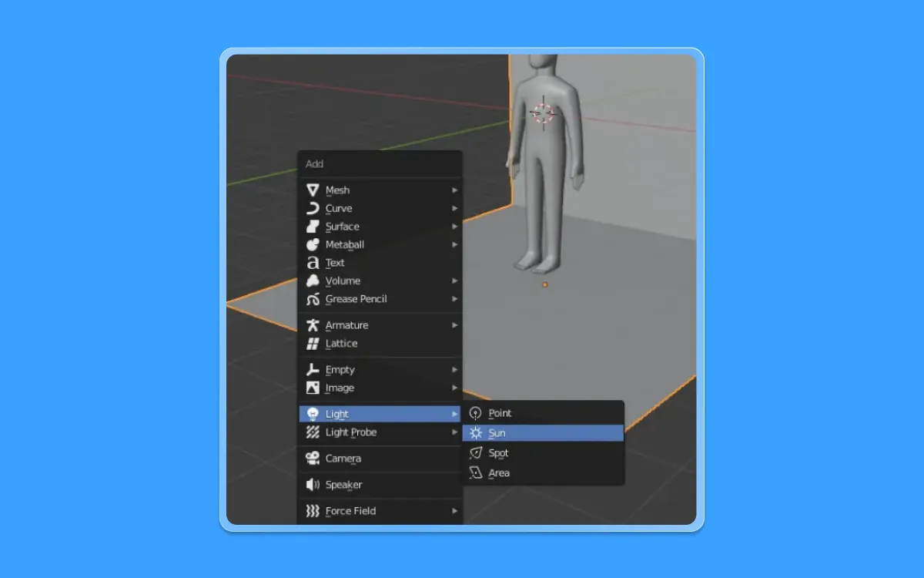Select Lattice in the Add menu
This screenshot has height=578, width=924.
tap(380, 344)
